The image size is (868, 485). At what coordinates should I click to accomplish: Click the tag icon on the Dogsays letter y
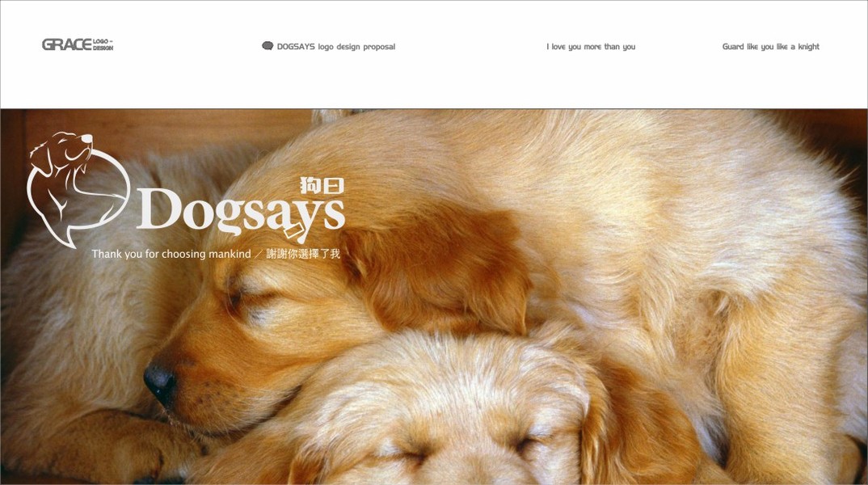click(294, 232)
